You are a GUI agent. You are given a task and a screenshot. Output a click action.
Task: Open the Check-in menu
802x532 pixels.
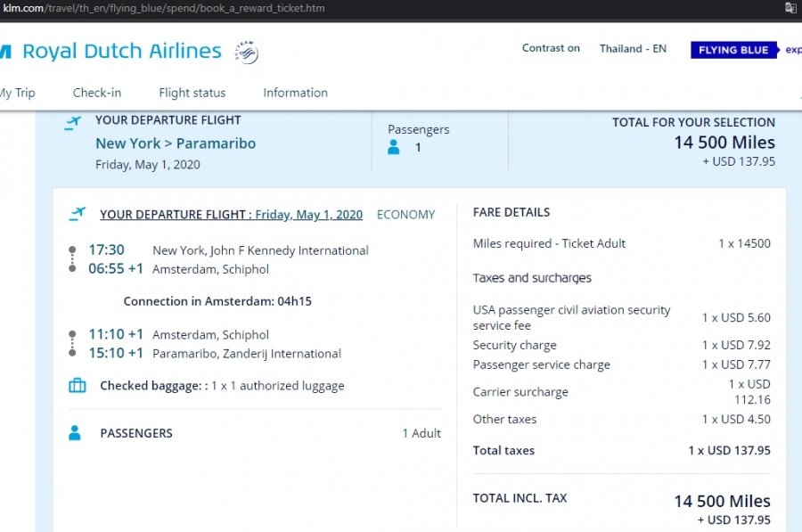(97, 93)
